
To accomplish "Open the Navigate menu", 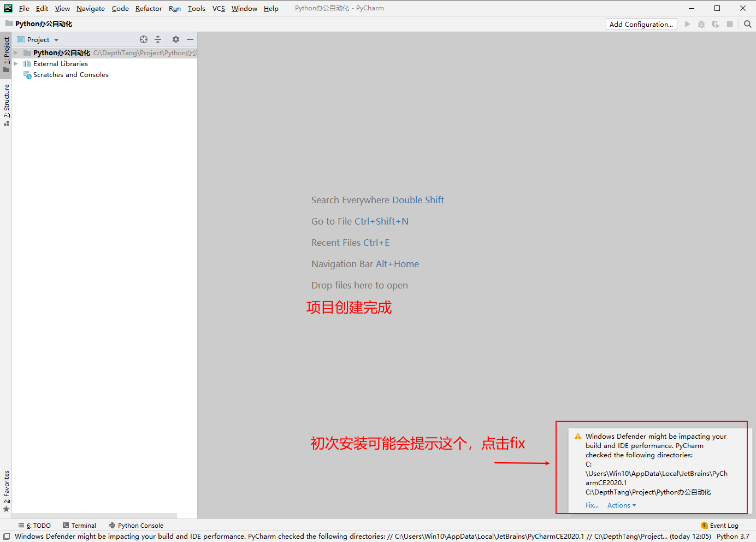I will [91, 8].
